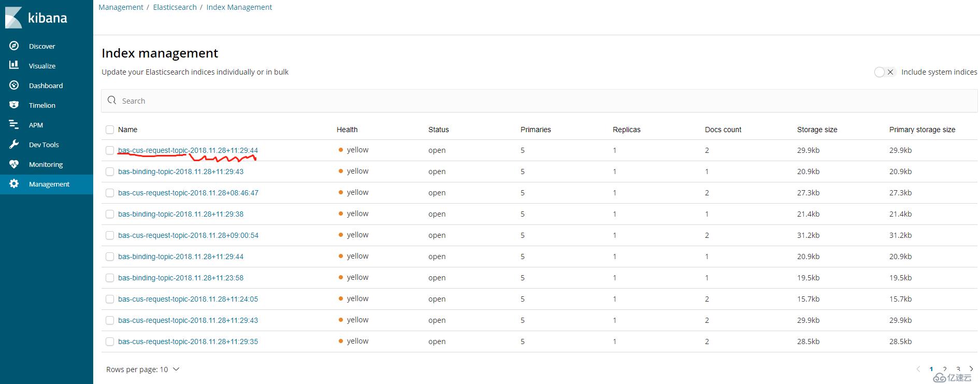Viewport: 980px width, 384px height.
Task: Select checkbox for bas-binding-topic-2018.11.28+11:23:58
Action: [x=110, y=278]
